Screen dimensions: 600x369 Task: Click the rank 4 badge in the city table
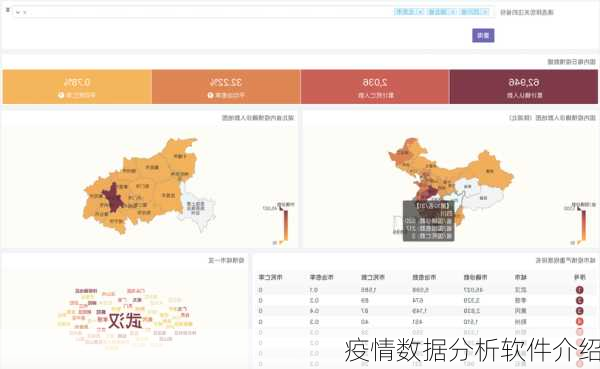[579, 322]
